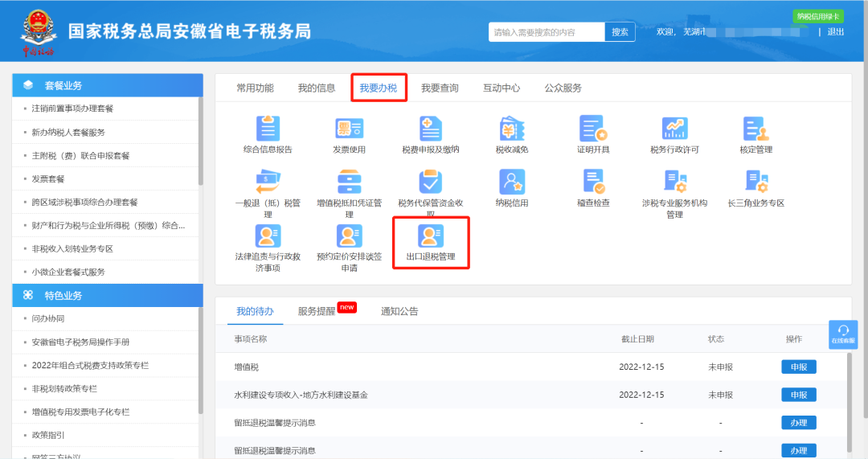This screenshot has height=459, width=868.
Task: Open 政策指引 link
Action: 48,435
